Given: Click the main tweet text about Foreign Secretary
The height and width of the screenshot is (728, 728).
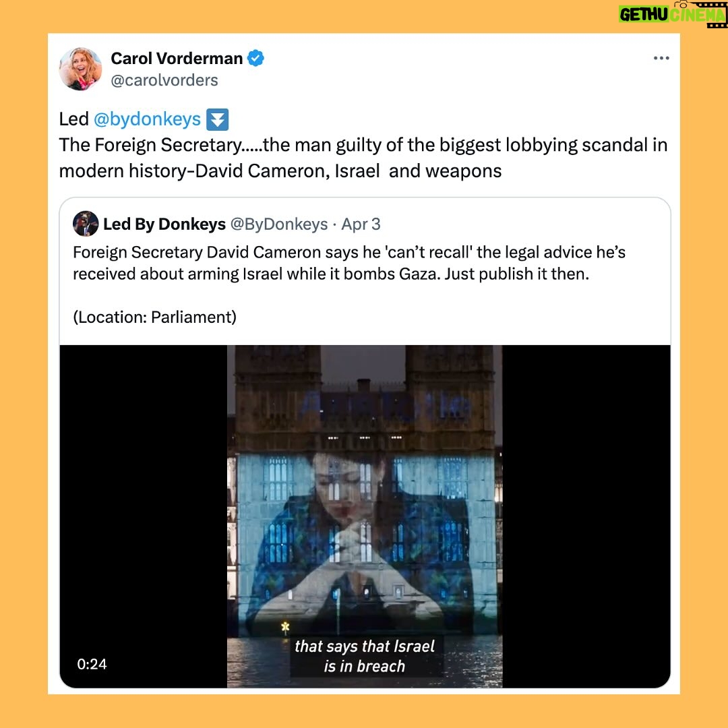Looking at the screenshot, I should (x=363, y=158).
